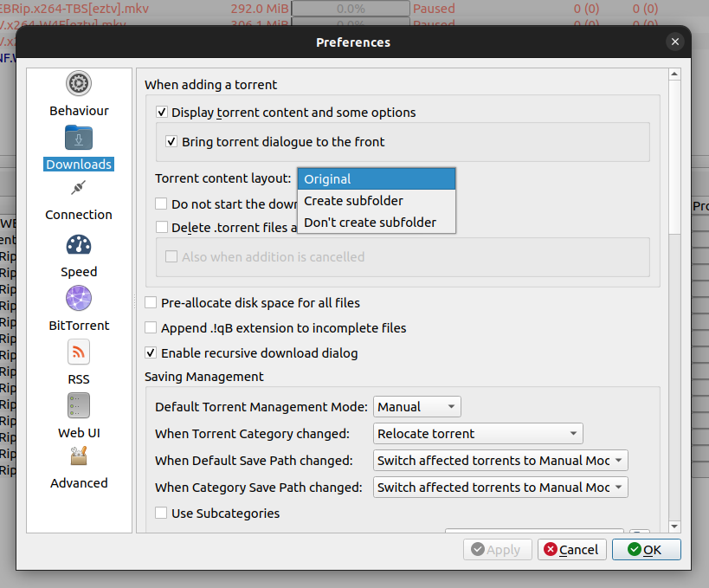Open the Speed settings section
Image resolution: width=709 pixels, height=588 pixels.
click(x=78, y=256)
